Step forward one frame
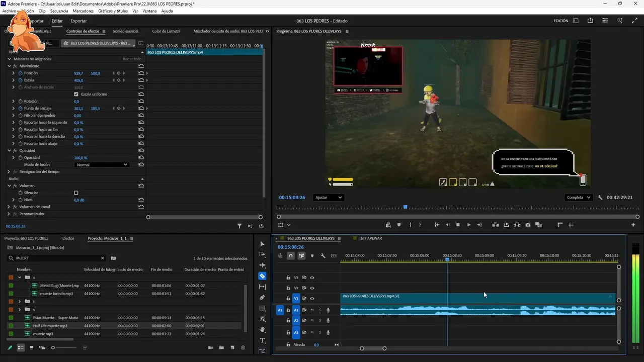The height and width of the screenshot is (362, 644). click(468, 225)
